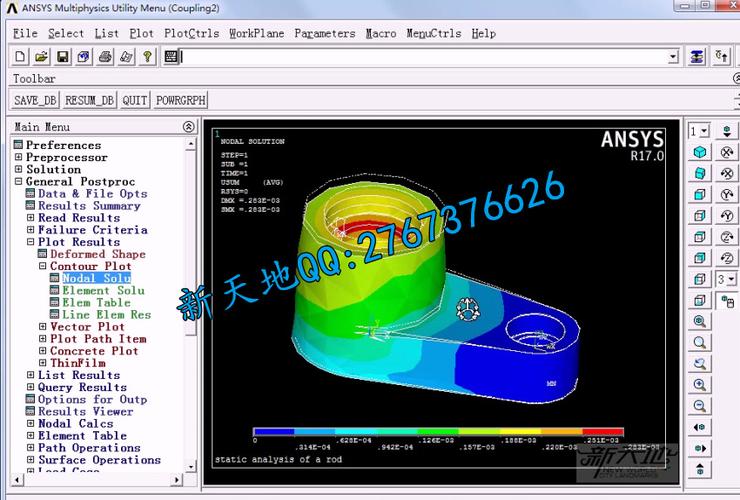
Task: Open the rotation rate dropdown showing 3
Action: [x=727, y=279]
